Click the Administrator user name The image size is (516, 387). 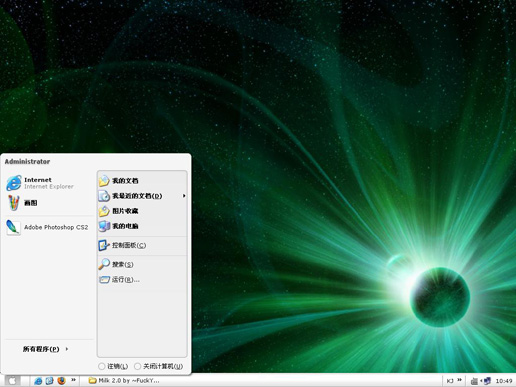click(x=27, y=162)
